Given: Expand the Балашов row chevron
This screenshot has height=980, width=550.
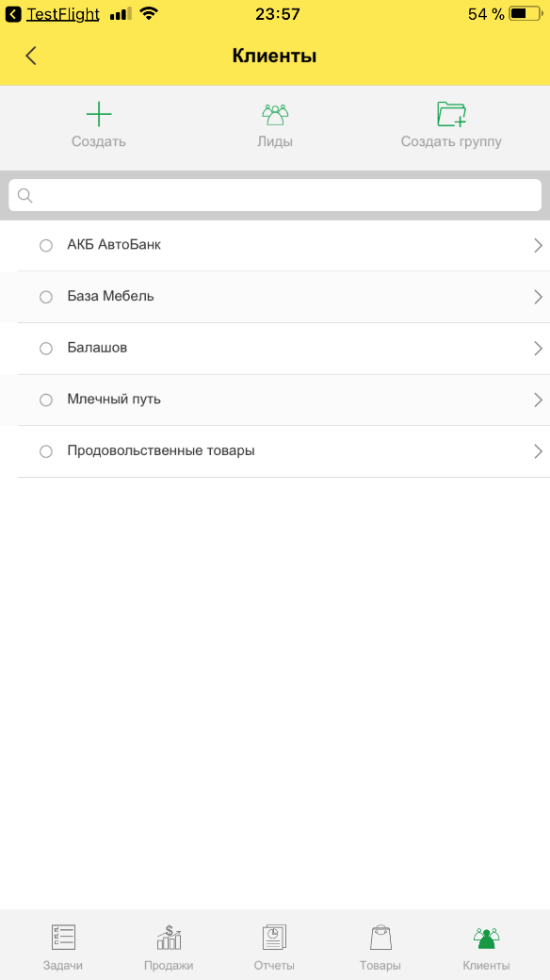Looking at the screenshot, I should (538, 348).
